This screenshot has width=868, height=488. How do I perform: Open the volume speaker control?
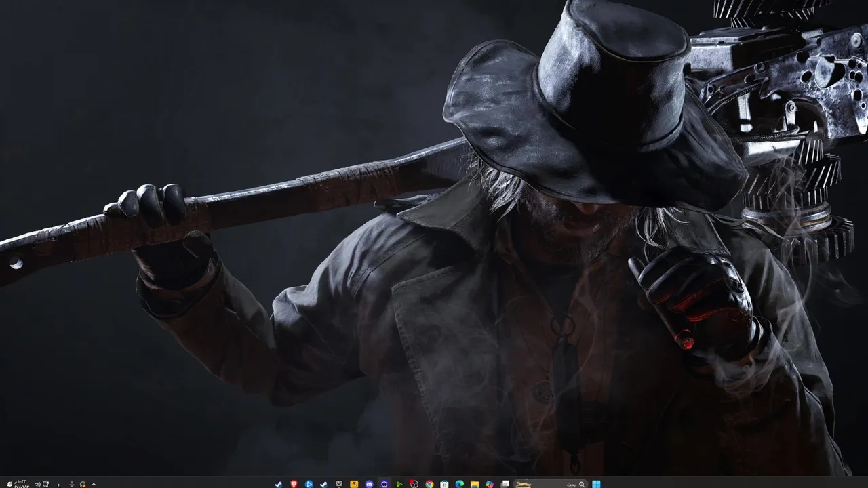37,484
